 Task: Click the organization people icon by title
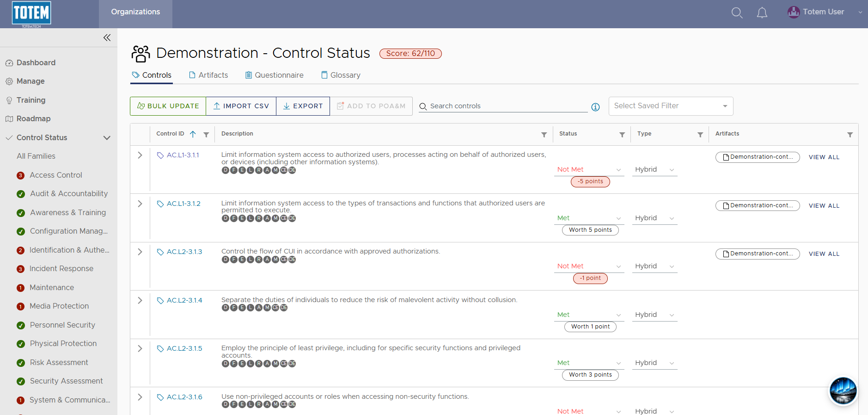point(141,54)
